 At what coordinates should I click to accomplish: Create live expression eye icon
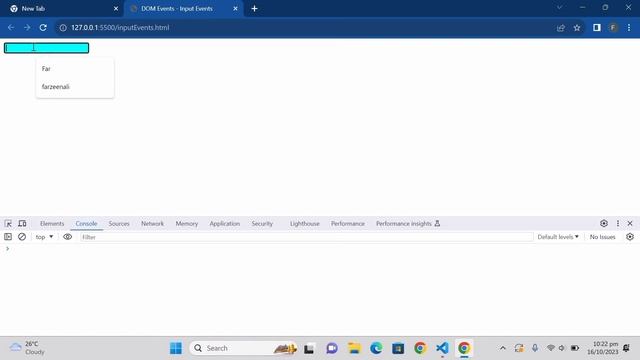(x=67, y=237)
